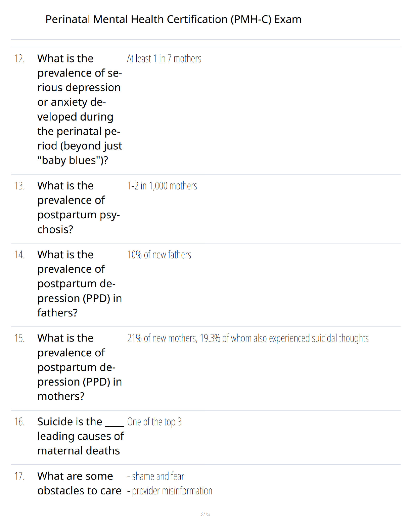Click the answer 'At least 1 in 7 mothers'
The width and height of the screenshot is (411, 532).
pyautogui.click(x=164, y=59)
